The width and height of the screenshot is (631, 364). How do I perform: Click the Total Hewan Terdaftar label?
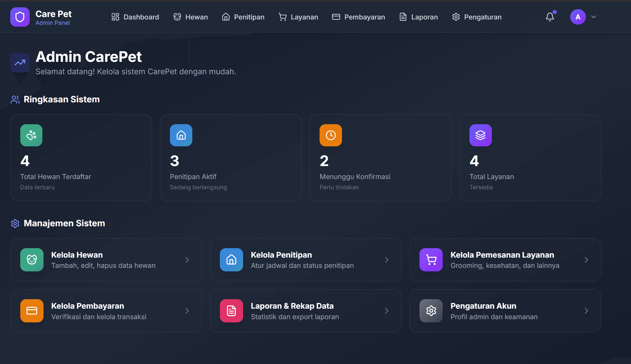pos(56,177)
